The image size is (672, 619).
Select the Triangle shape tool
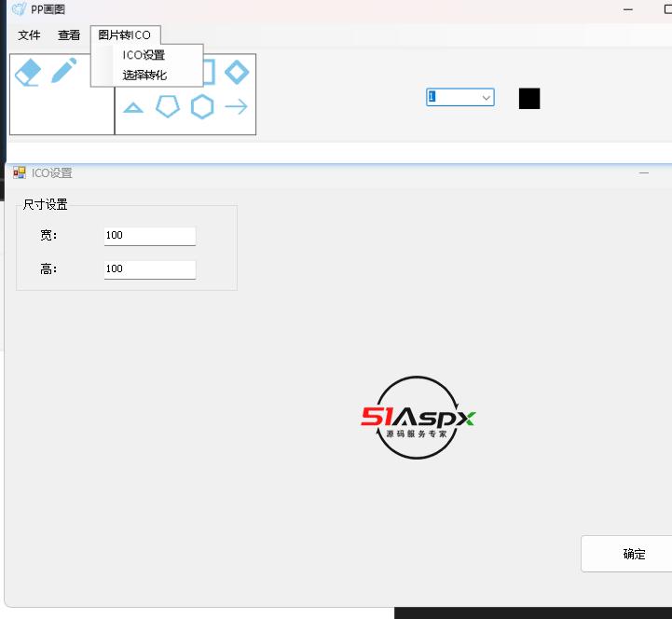coord(133,107)
